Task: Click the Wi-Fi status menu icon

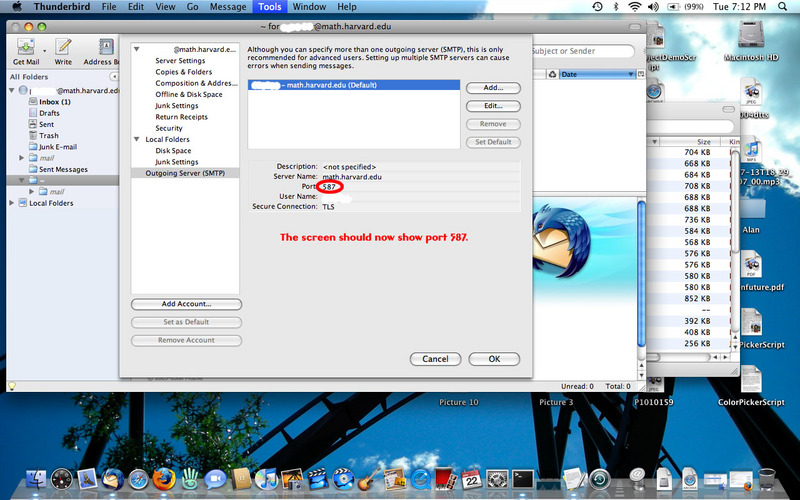Action: 636,6
